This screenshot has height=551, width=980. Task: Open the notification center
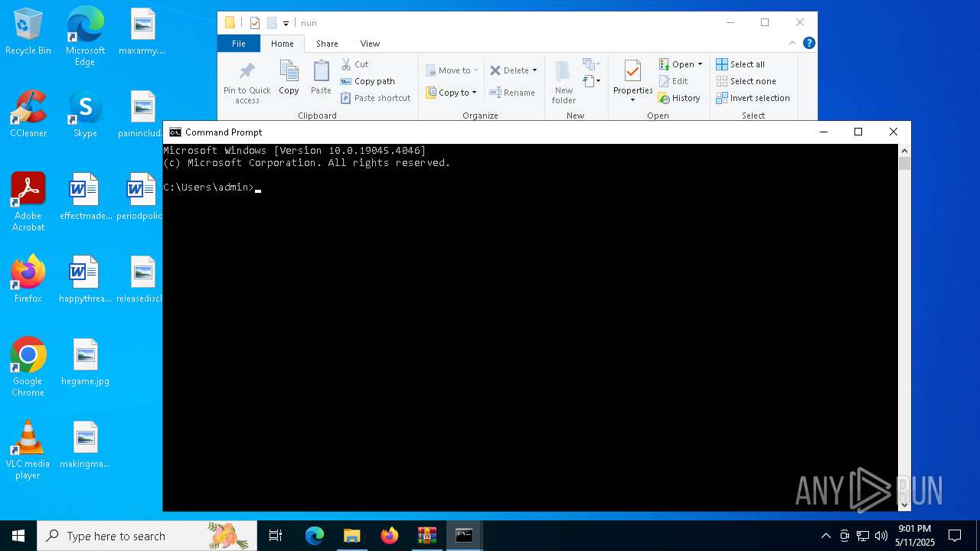955,536
